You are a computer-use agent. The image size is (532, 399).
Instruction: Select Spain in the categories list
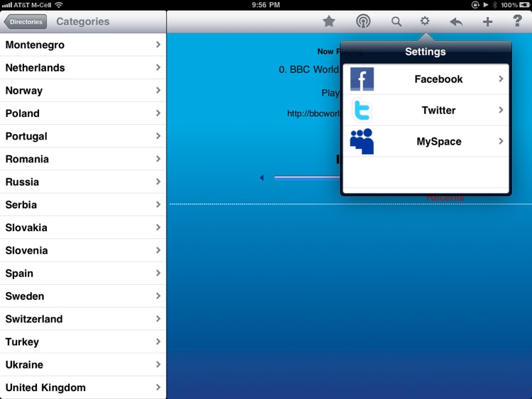tap(83, 274)
